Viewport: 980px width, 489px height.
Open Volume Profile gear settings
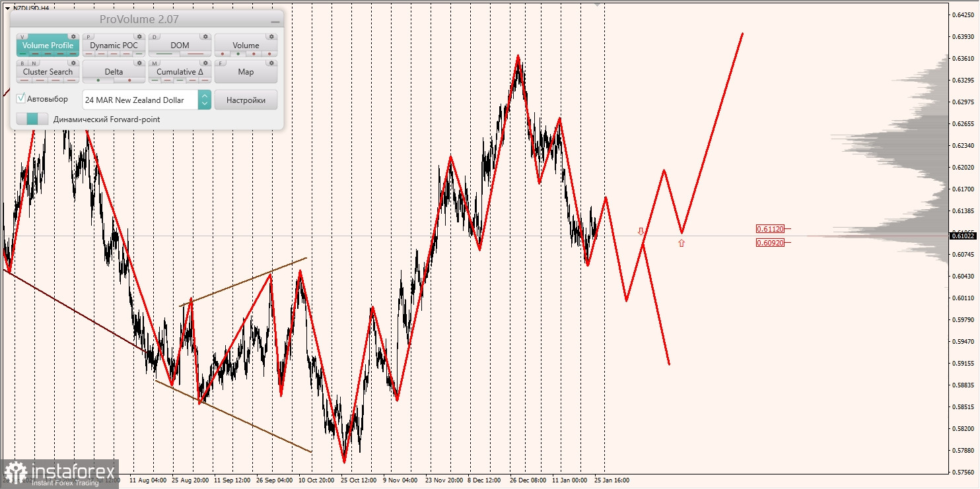coord(73,36)
